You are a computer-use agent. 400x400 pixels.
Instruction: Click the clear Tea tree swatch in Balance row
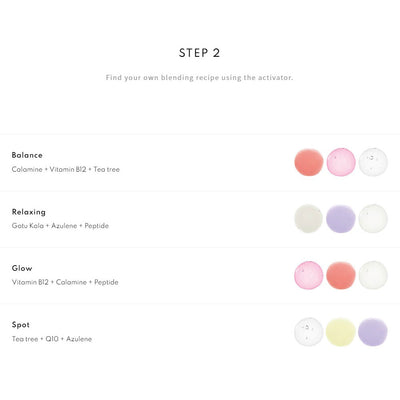click(373, 162)
